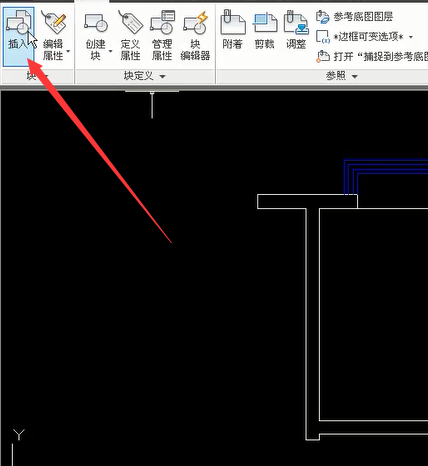The height and width of the screenshot is (466, 428).
Task: Select the Create Block (创建块) tool
Action: pos(95,36)
